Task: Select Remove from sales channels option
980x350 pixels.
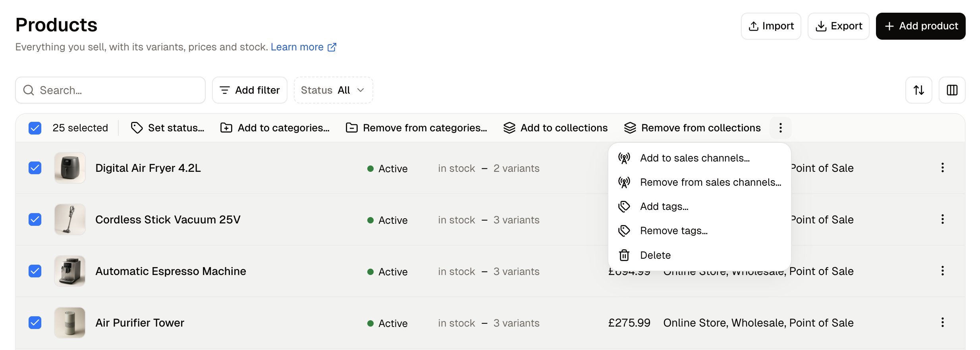Action: click(699, 183)
